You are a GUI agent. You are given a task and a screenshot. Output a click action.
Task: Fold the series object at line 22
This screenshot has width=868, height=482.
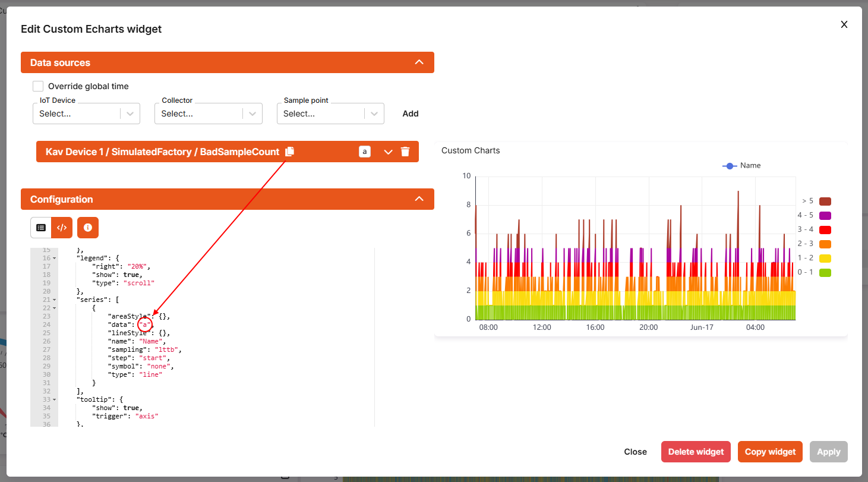click(54, 308)
